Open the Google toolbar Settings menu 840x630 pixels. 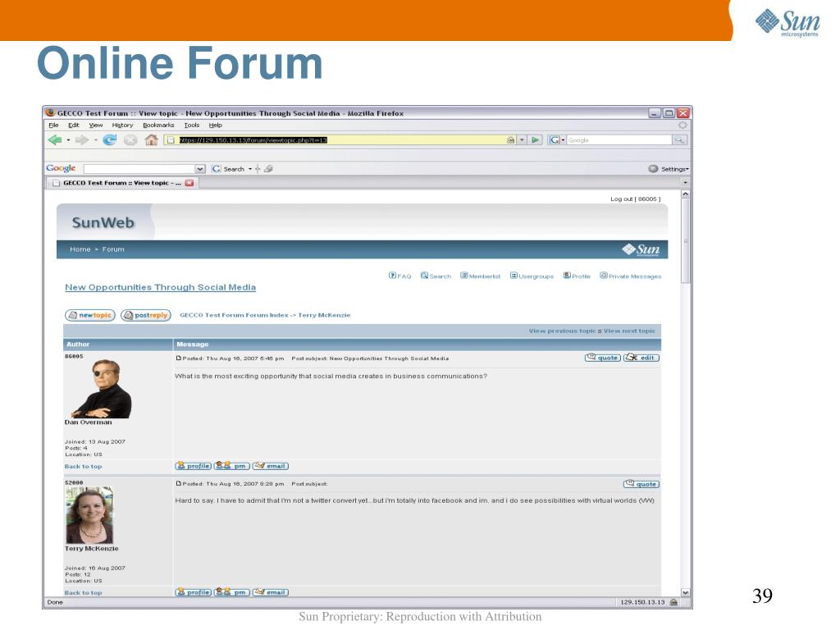coord(669,169)
